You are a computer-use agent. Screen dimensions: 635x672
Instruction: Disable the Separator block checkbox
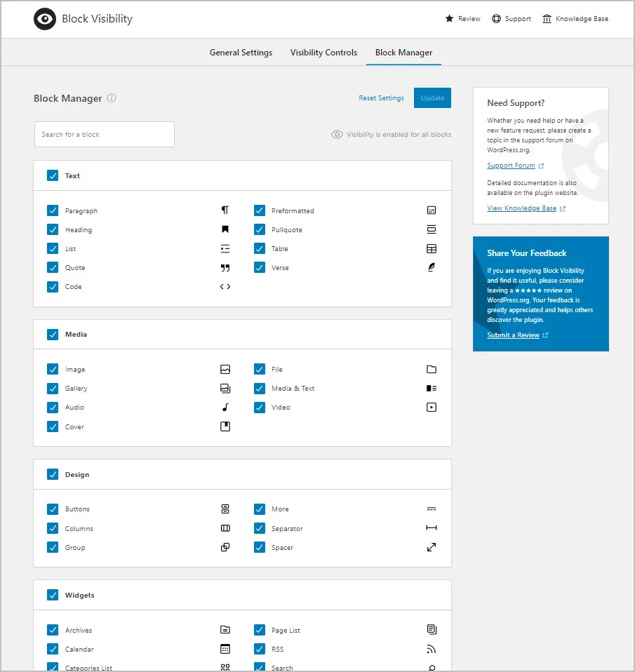260,529
